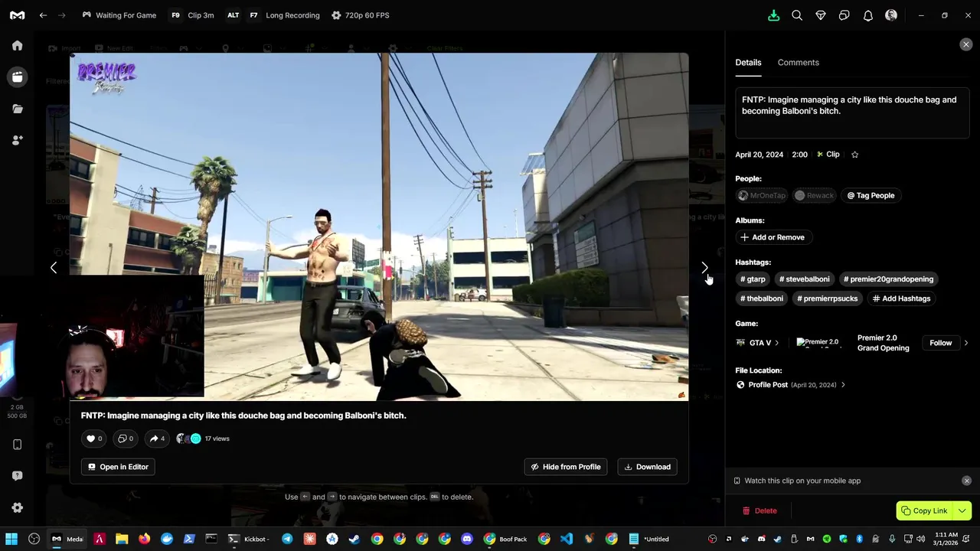The image size is (980, 551).
Task: Dismiss the mobile app prompt
Action: pyautogui.click(x=966, y=481)
